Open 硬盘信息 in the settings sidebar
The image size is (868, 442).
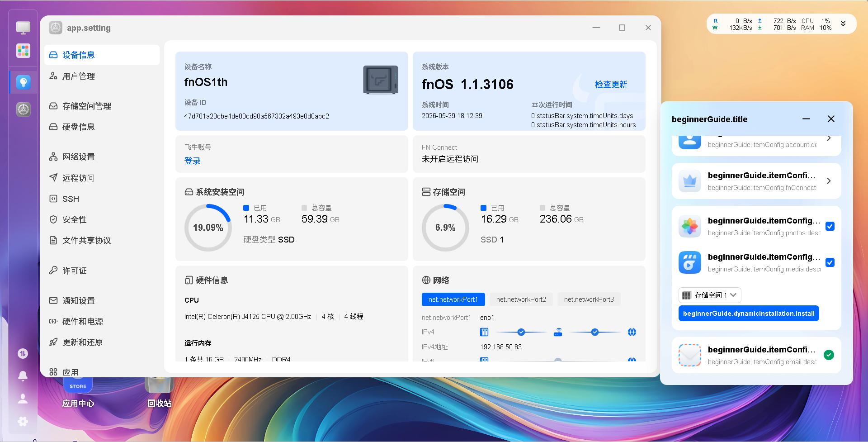102,127
